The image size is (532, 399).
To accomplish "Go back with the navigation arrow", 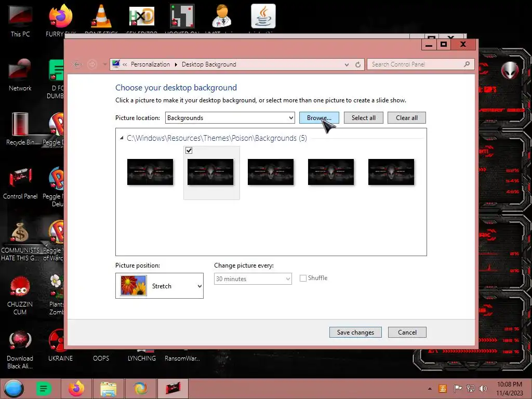I will click(x=77, y=64).
